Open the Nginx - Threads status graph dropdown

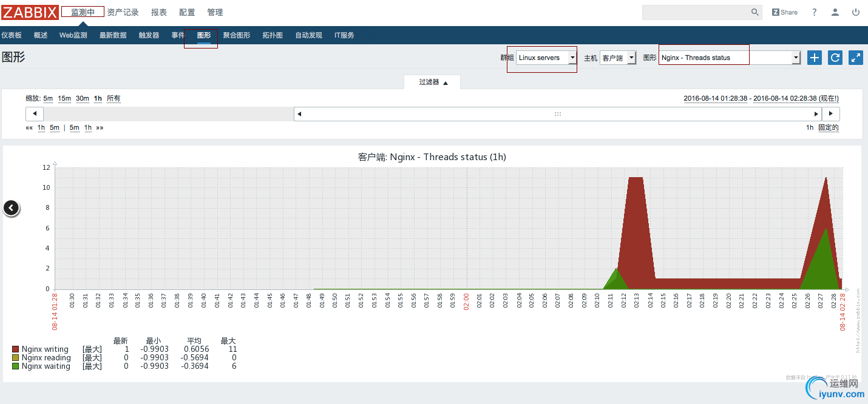point(730,58)
